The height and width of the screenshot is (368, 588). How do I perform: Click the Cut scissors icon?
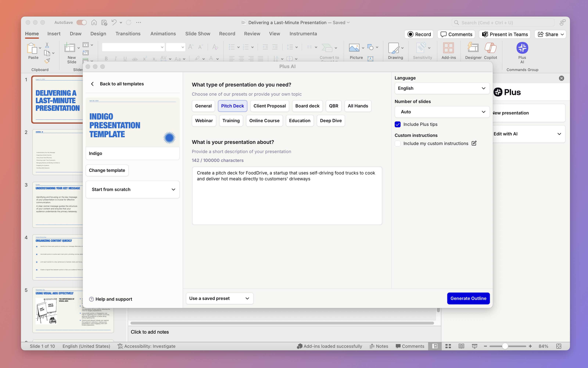coord(47,45)
